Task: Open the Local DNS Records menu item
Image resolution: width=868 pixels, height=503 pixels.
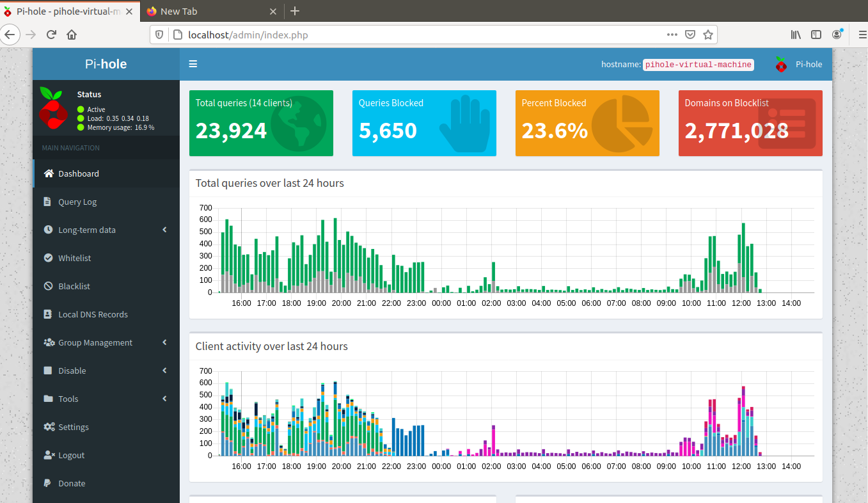Action: (106, 314)
